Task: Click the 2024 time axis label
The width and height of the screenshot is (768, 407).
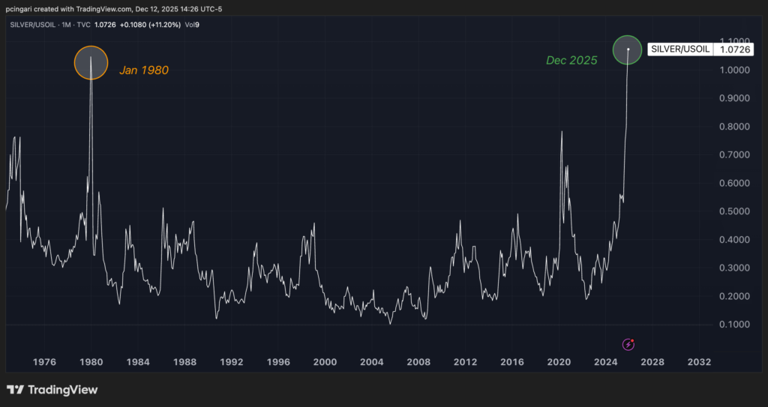Action: [x=606, y=362]
